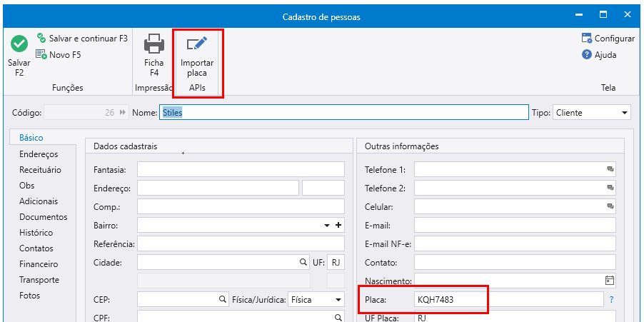Open message icon in Celular field
644x322 pixels.
click(610, 206)
